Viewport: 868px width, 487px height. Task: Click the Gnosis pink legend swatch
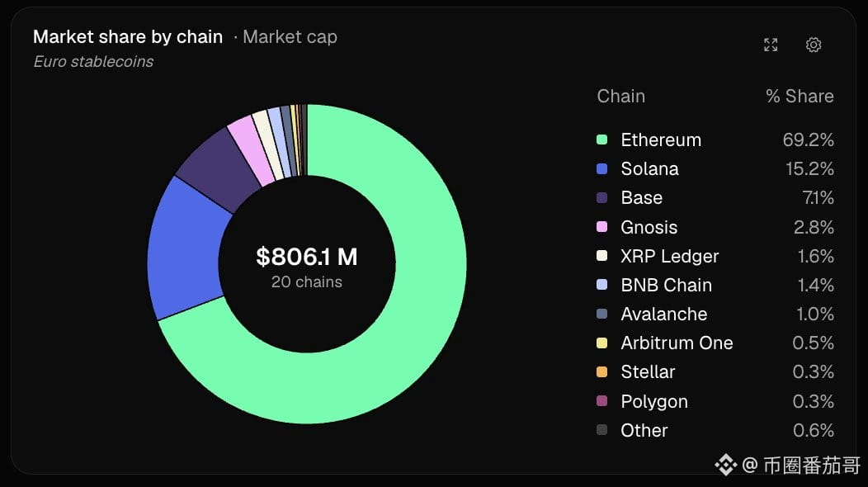[601, 227]
